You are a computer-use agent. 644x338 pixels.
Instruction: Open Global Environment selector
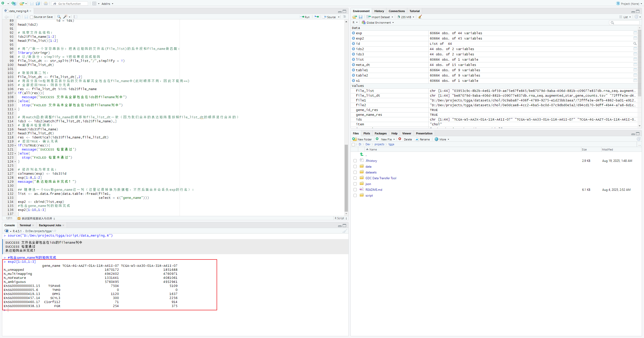tap(378, 23)
